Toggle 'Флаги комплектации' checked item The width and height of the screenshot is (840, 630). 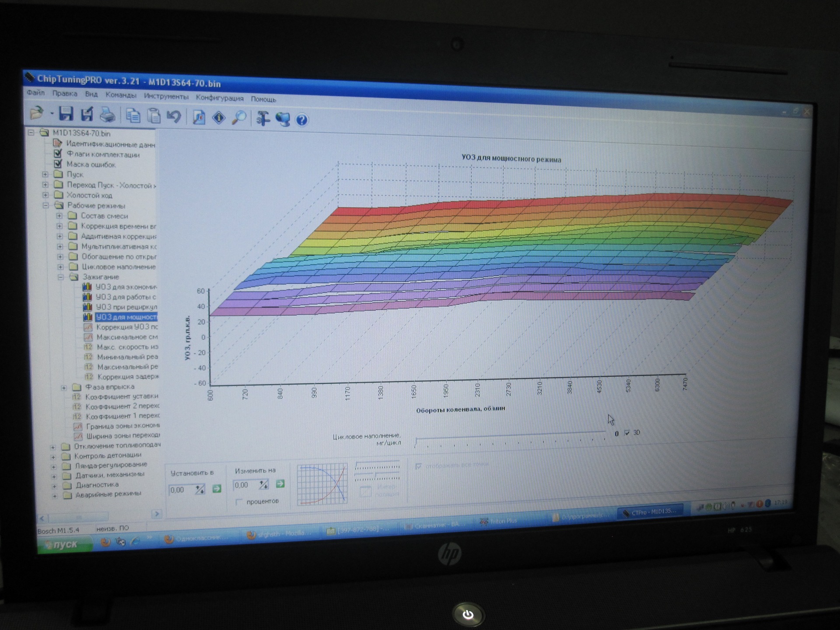tap(58, 154)
